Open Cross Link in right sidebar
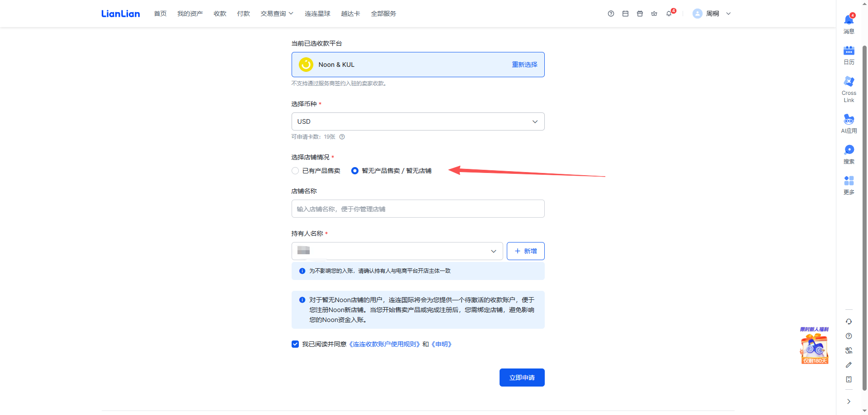868x415 pixels. [849, 89]
